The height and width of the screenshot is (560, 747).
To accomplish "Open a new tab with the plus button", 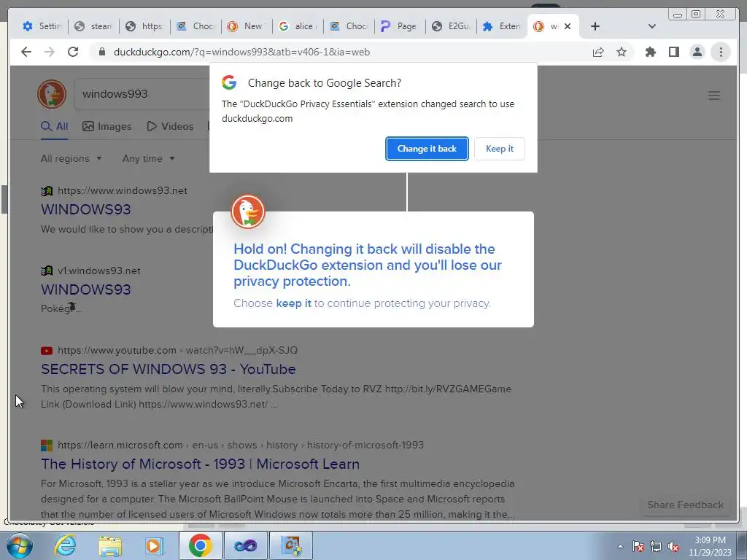I will pyautogui.click(x=595, y=26).
